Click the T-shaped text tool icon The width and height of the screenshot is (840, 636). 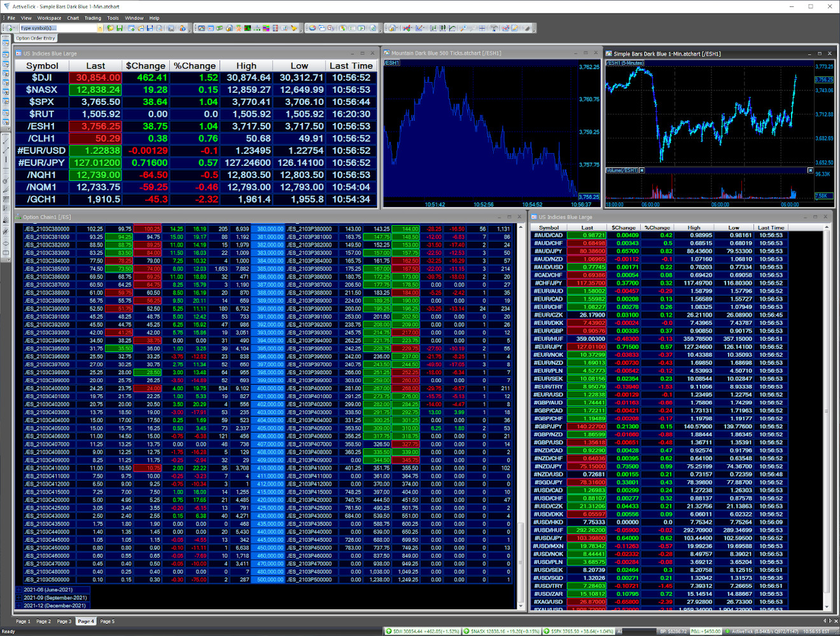494,28
